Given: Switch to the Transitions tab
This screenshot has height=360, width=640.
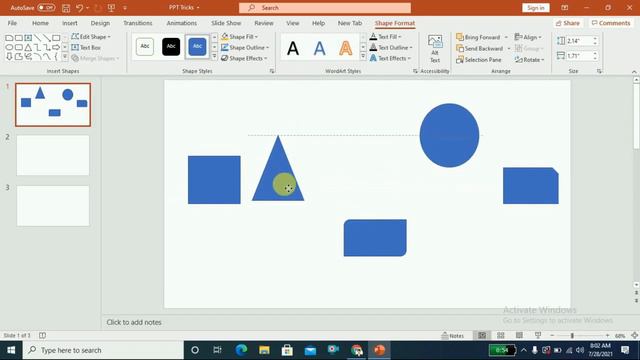Looking at the screenshot, I should point(138,23).
